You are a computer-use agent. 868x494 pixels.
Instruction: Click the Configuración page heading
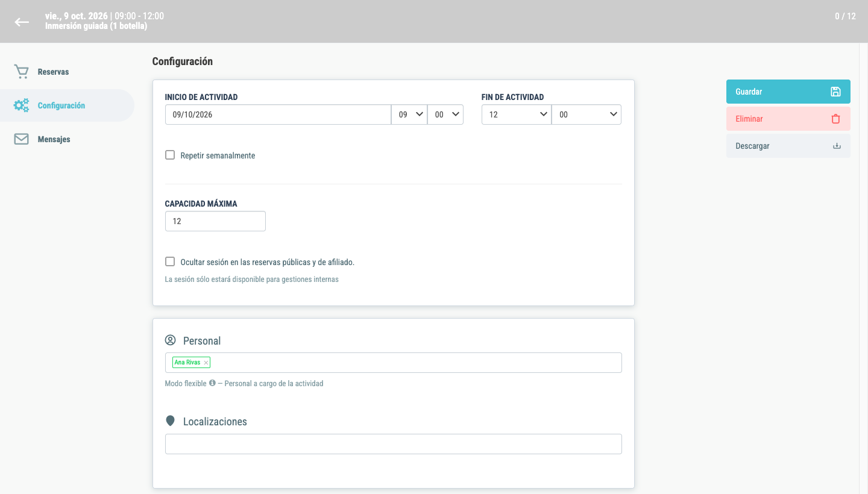click(183, 61)
